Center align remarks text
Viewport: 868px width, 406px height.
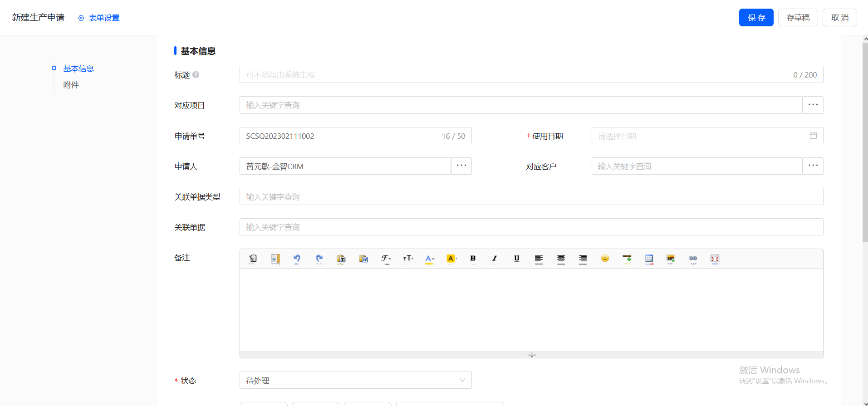(561, 259)
